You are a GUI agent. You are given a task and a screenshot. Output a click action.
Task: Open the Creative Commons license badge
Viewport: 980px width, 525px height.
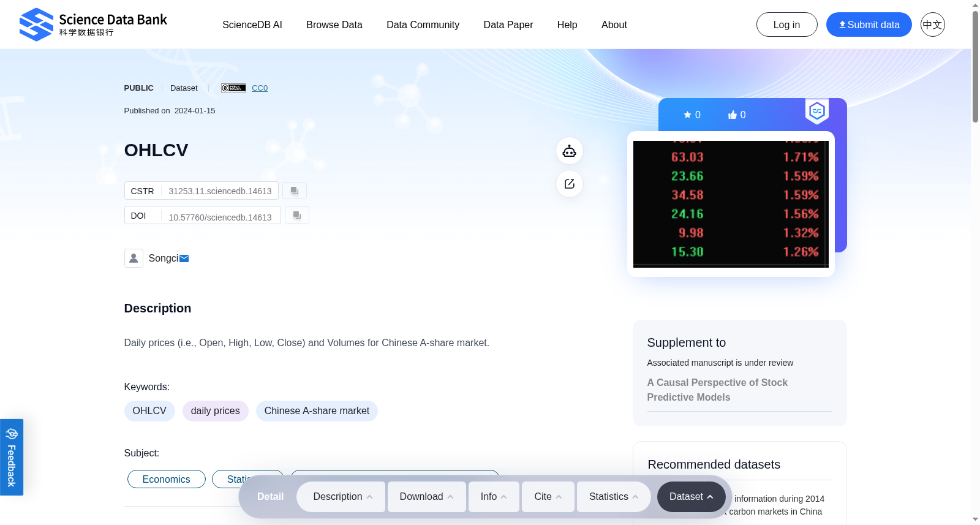click(233, 88)
